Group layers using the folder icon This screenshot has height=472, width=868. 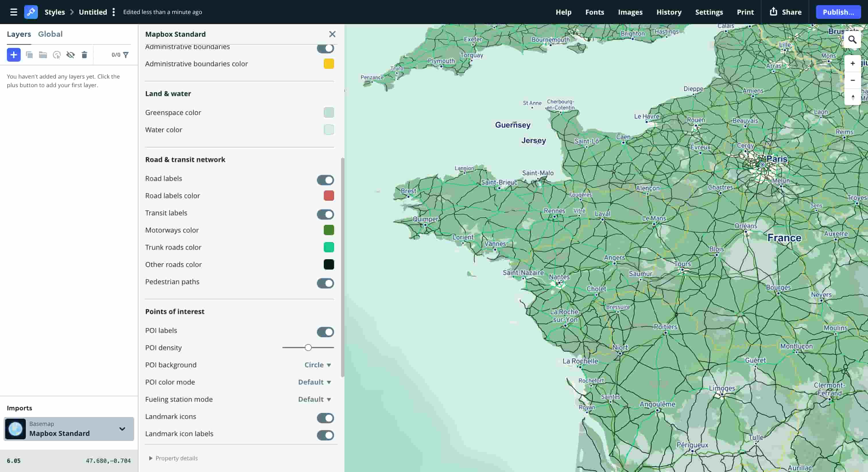click(x=43, y=54)
